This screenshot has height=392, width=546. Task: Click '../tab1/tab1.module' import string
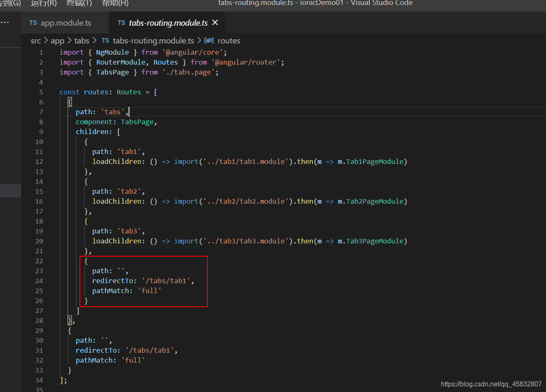pyautogui.click(x=246, y=161)
